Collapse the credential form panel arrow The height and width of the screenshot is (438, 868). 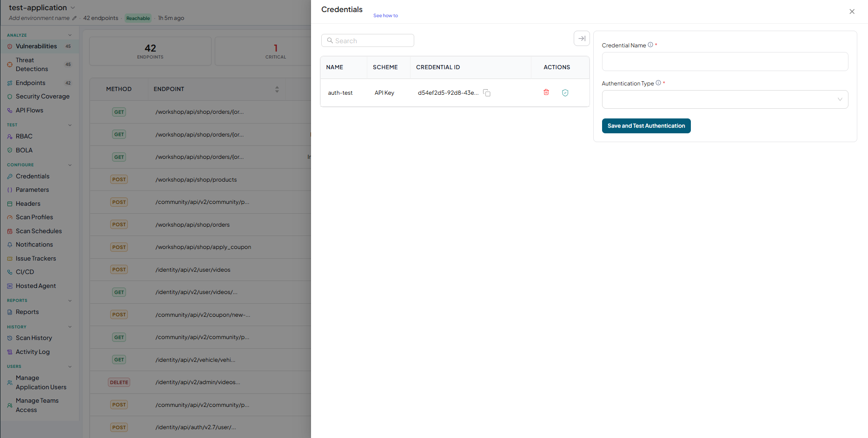(x=582, y=39)
